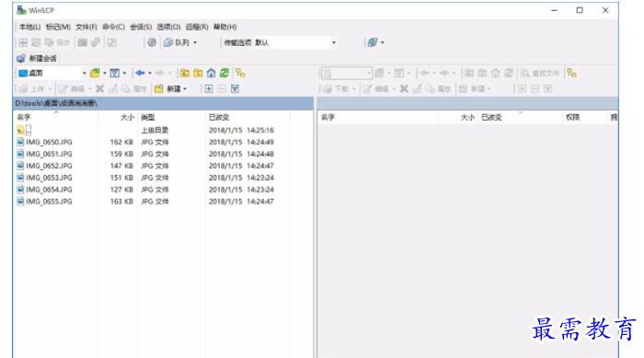Screen dimensions: 644x358
Task: Click the local unselect files minus icon
Action: pyautogui.click(x=222, y=88)
